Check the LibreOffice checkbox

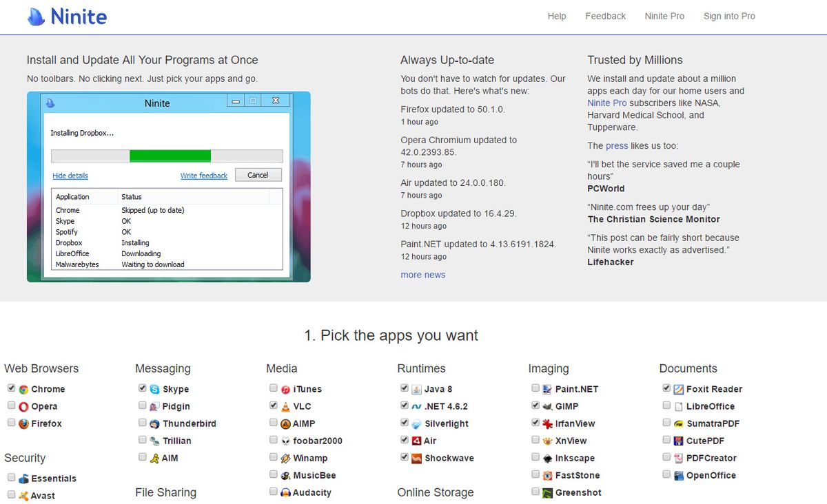(666, 406)
